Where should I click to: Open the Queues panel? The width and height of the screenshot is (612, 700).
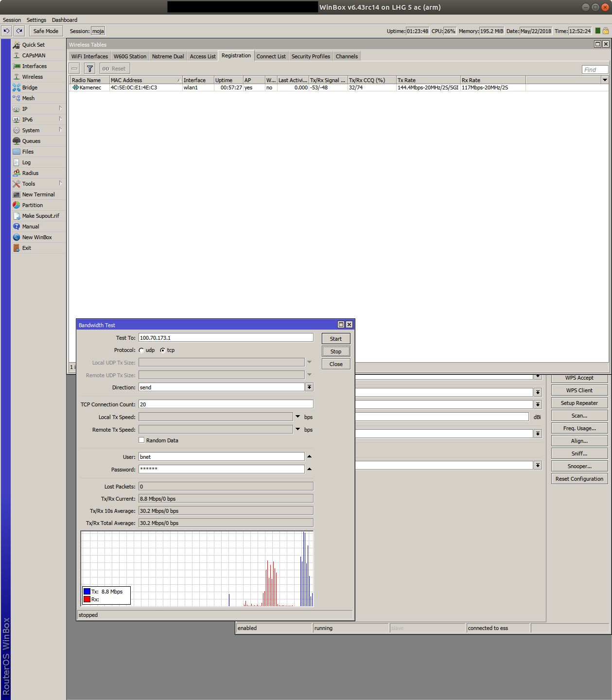coord(32,140)
